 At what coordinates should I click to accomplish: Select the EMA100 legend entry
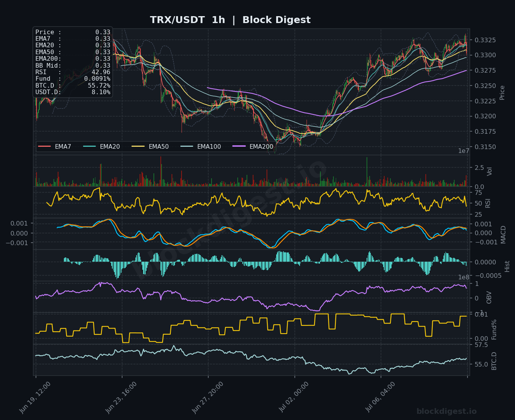point(200,146)
